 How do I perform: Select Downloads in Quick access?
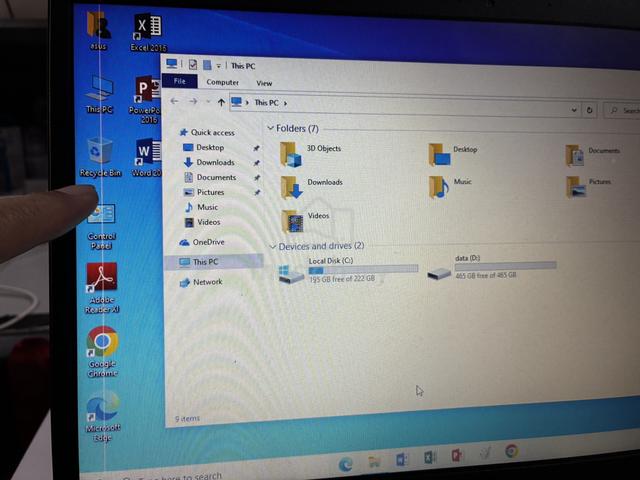click(215, 162)
